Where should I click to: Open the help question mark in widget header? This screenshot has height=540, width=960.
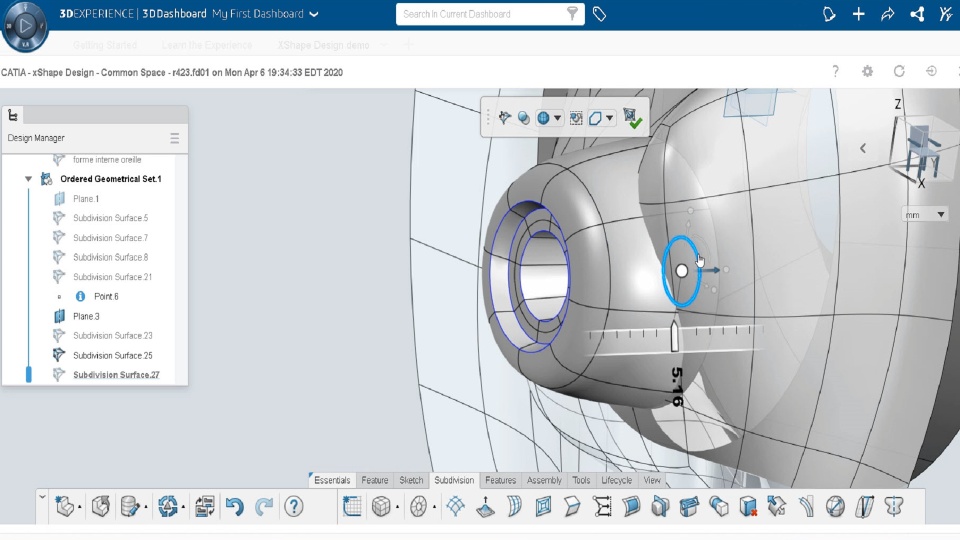[x=835, y=71]
